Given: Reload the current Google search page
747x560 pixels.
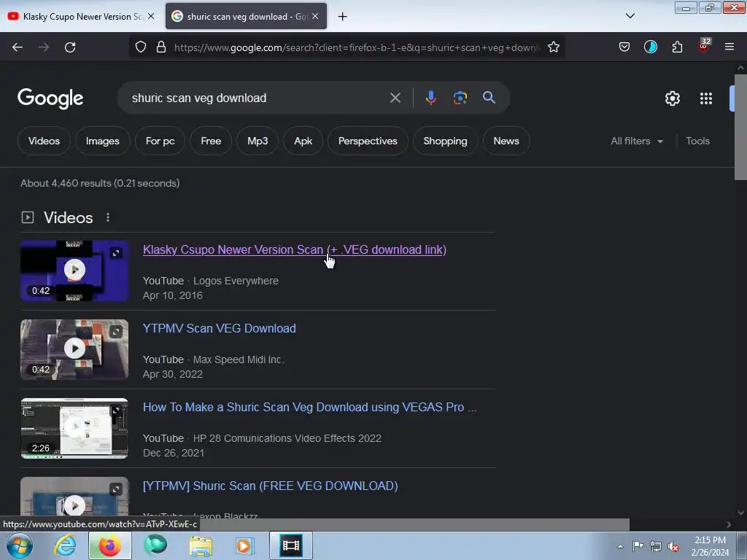Looking at the screenshot, I should click(x=70, y=47).
